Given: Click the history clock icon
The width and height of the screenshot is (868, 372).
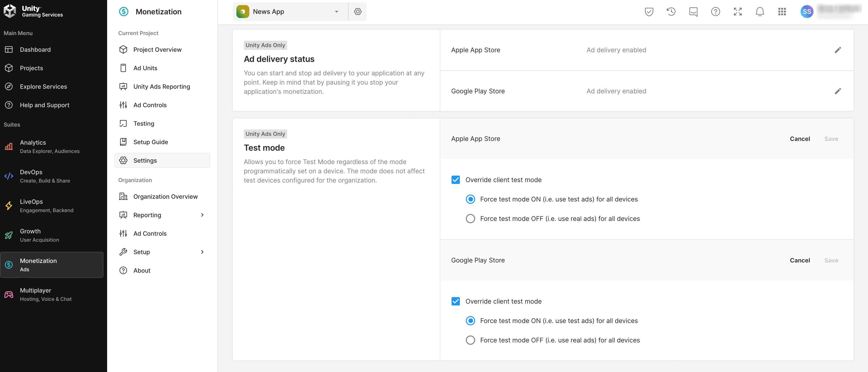Looking at the screenshot, I should point(671,12).
